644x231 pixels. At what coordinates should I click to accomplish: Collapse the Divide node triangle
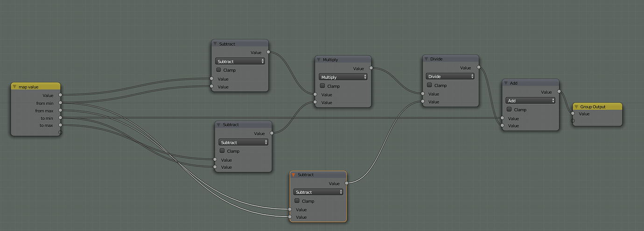coord(427,59)
